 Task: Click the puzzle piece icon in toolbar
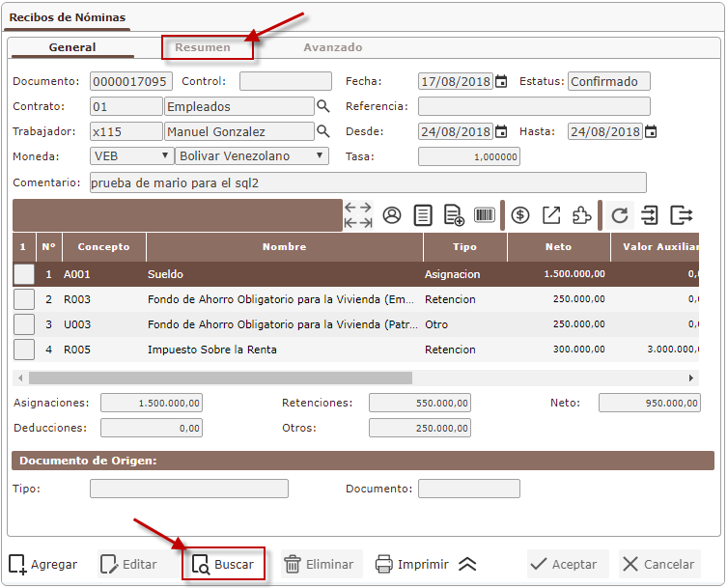[x=581, y=215]
